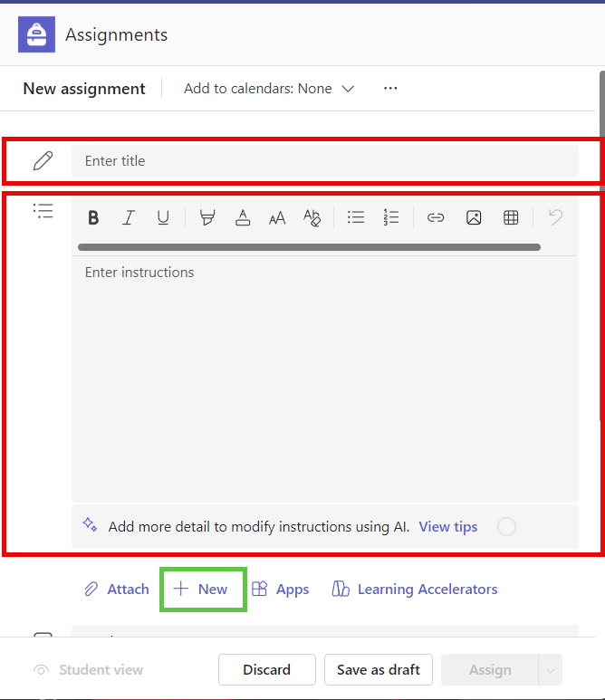Viewport: 605px width, 700px height.
Task: Expand the Add to calendars dropdown
Action: click(x=269, y=89)
